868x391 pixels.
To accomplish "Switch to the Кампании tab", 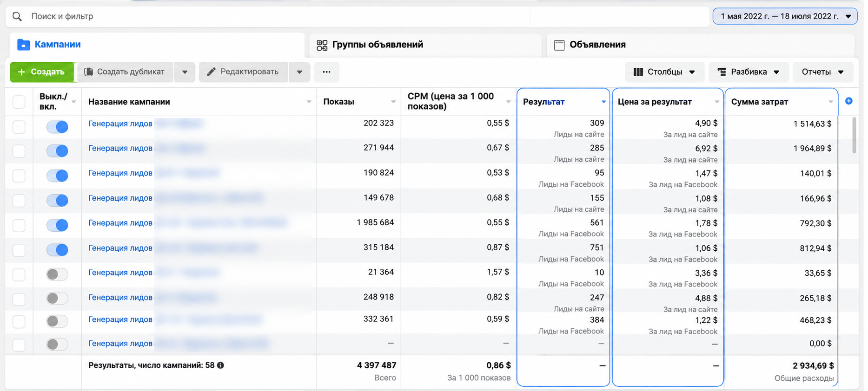I will tap(157, 45).
